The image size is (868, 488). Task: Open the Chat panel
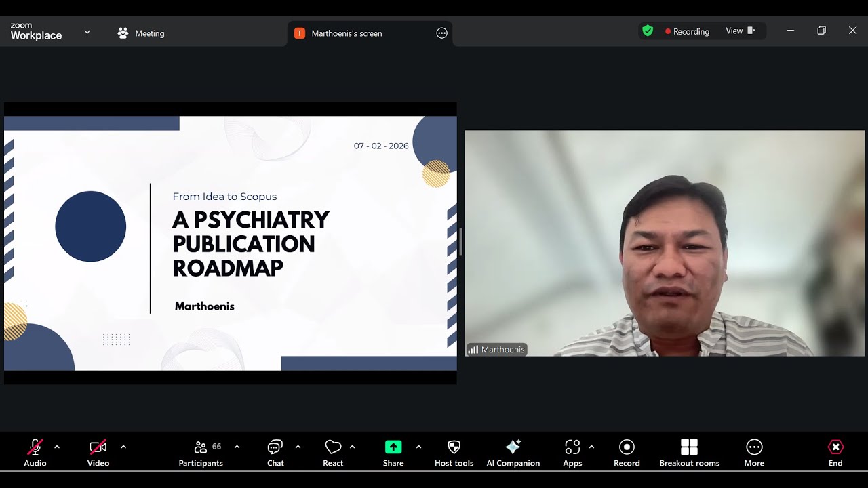pos(275,453)
